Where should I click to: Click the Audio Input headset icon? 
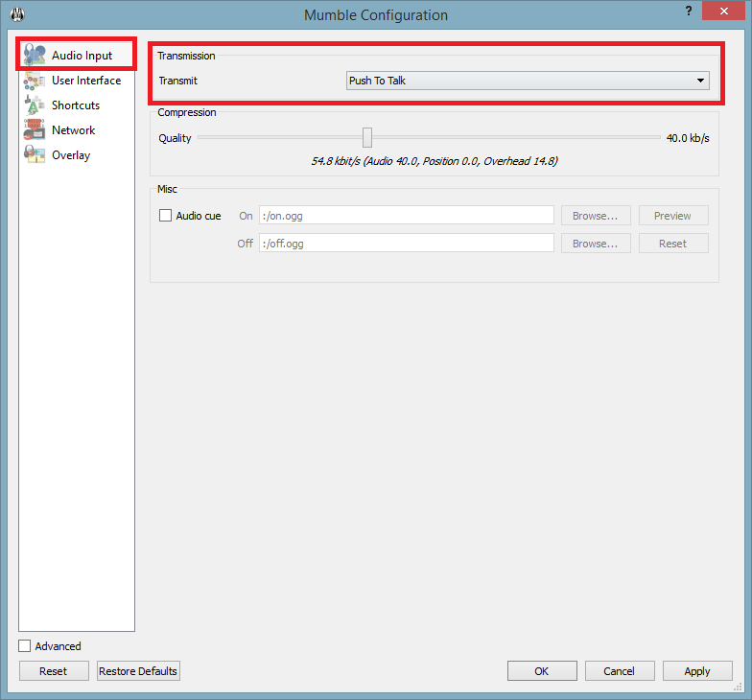pyautogui.click(x=35, y=55)
